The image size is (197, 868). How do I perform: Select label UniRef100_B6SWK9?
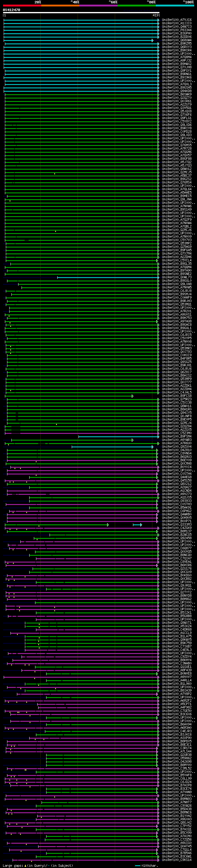pos(177,94)
